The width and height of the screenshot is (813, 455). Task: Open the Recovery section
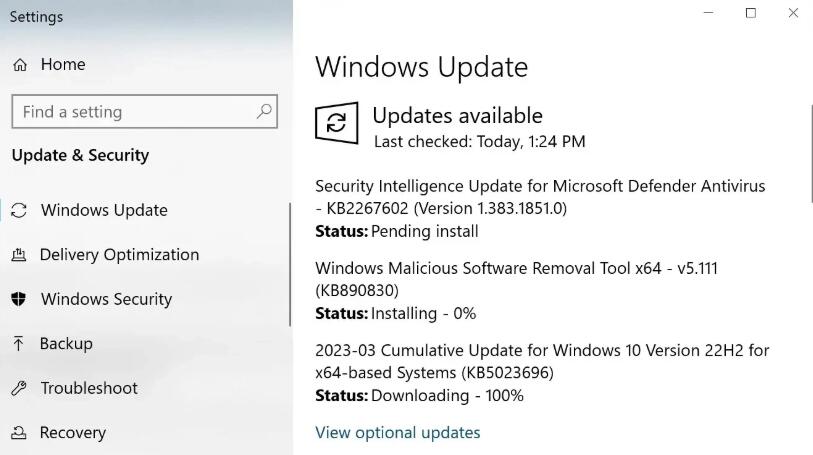(x=72, y=433)
